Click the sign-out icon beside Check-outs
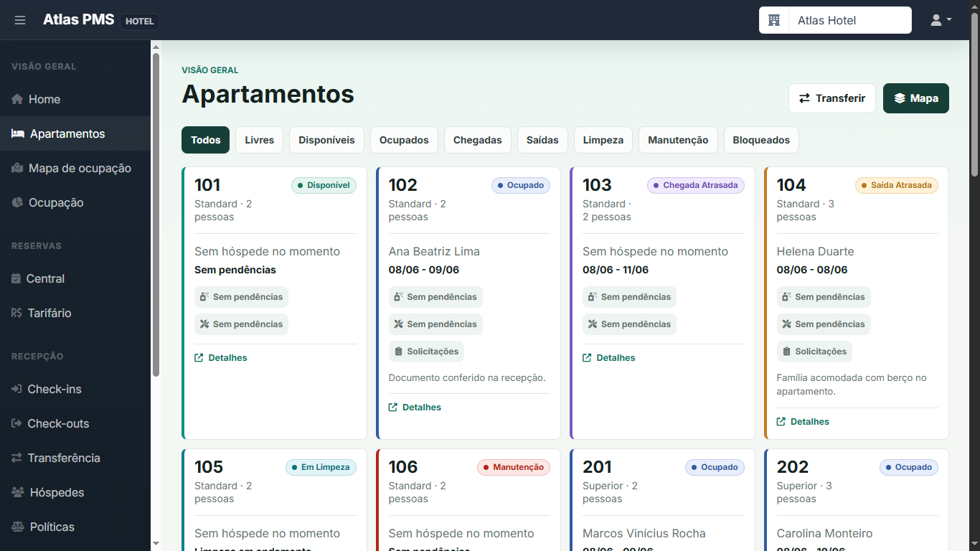The height and width of the screenshot is (551, 980). (x=17, y=423)
